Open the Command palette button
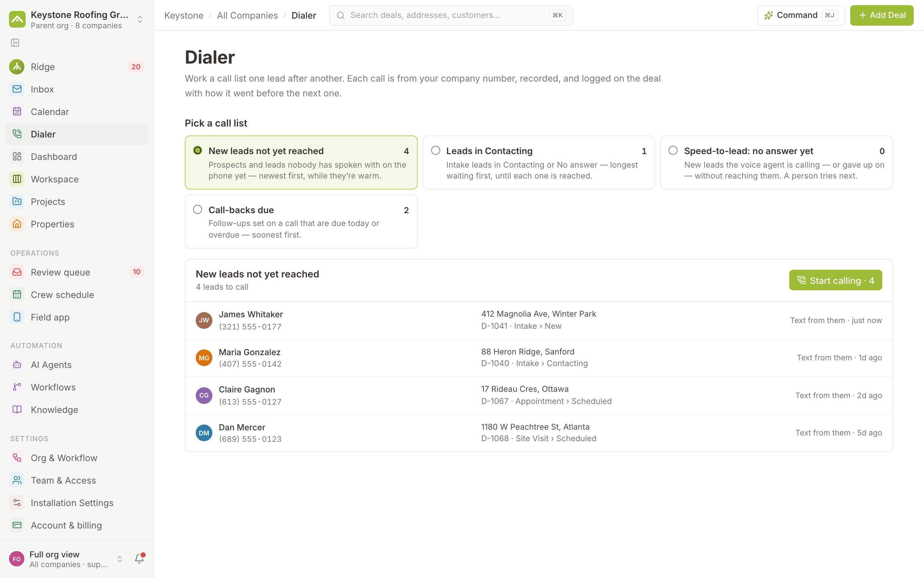Image resolution: width=924 pixels, height=578 pixels. [801, 15]
